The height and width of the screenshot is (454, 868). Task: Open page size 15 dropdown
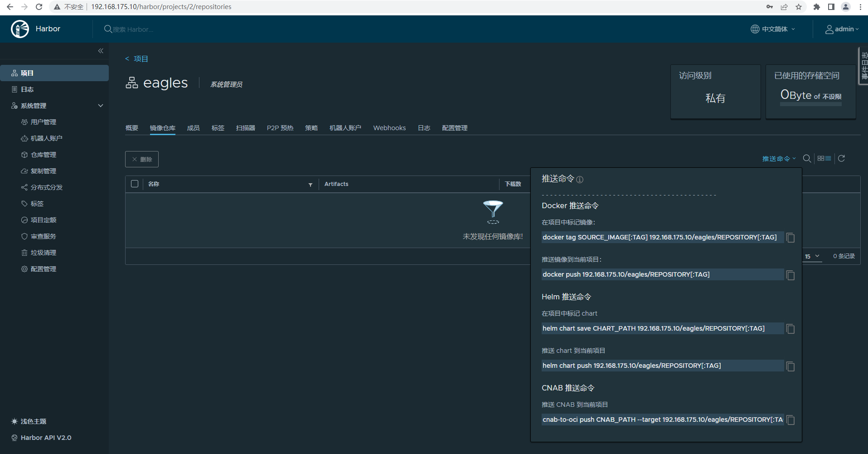(x=812, y=256)
